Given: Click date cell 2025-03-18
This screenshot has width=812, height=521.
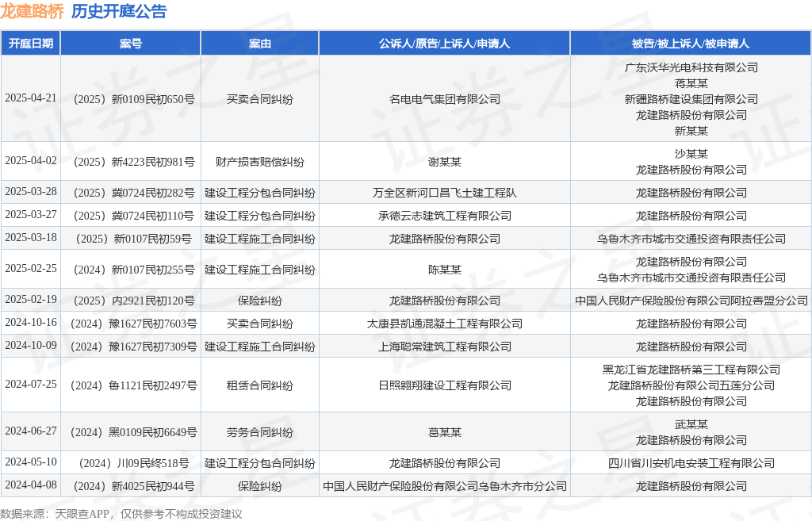Looking at the screenshot, I should [x=31, y=238].
